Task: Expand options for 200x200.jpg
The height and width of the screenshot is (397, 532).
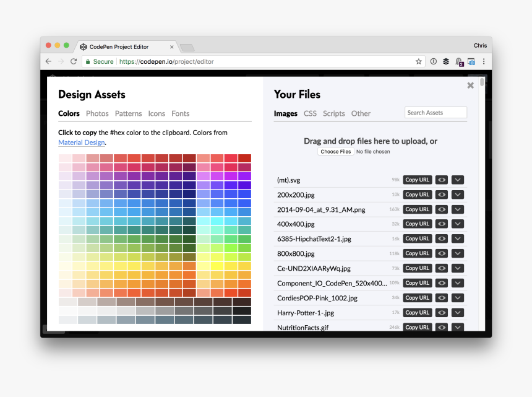Action: [457, 194]
